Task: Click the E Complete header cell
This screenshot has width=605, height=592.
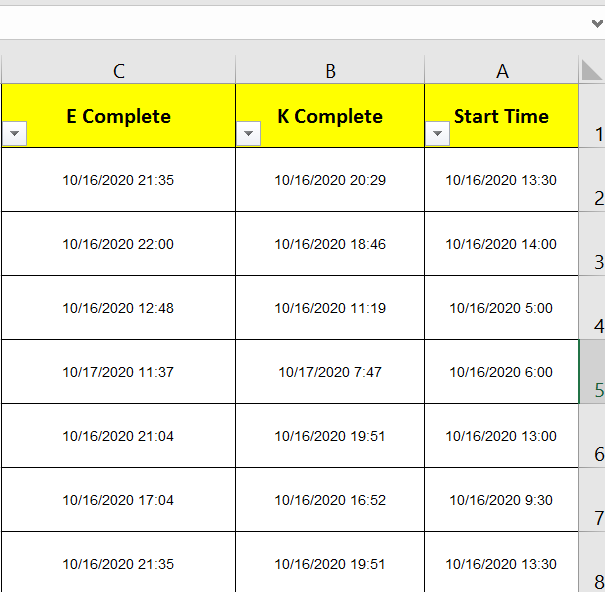Action: click(118, 116)
